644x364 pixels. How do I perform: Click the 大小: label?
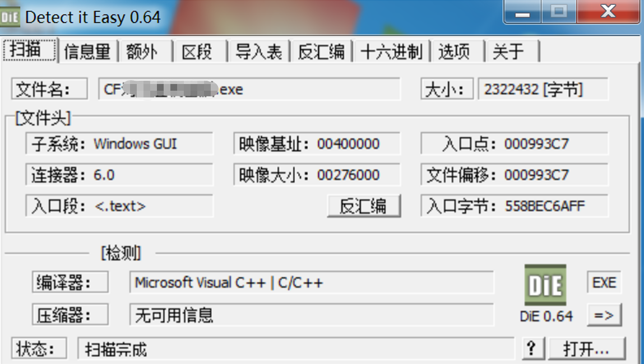point(447,89)
